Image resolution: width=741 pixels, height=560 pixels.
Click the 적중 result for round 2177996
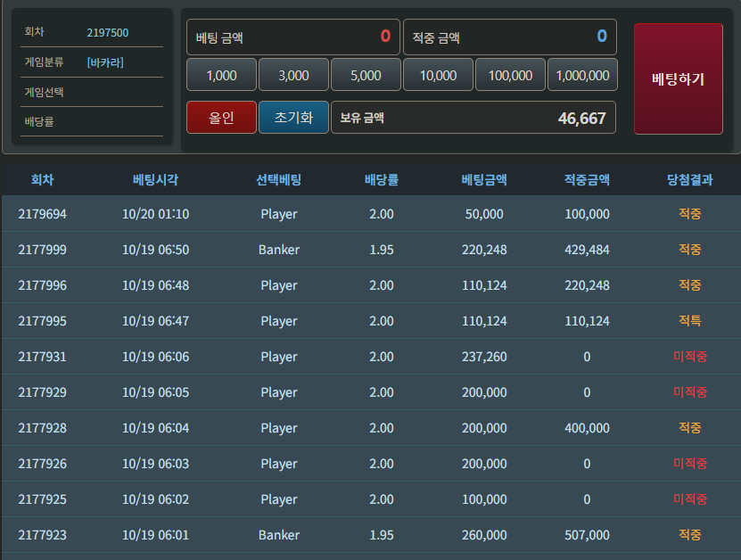(690, 285)
